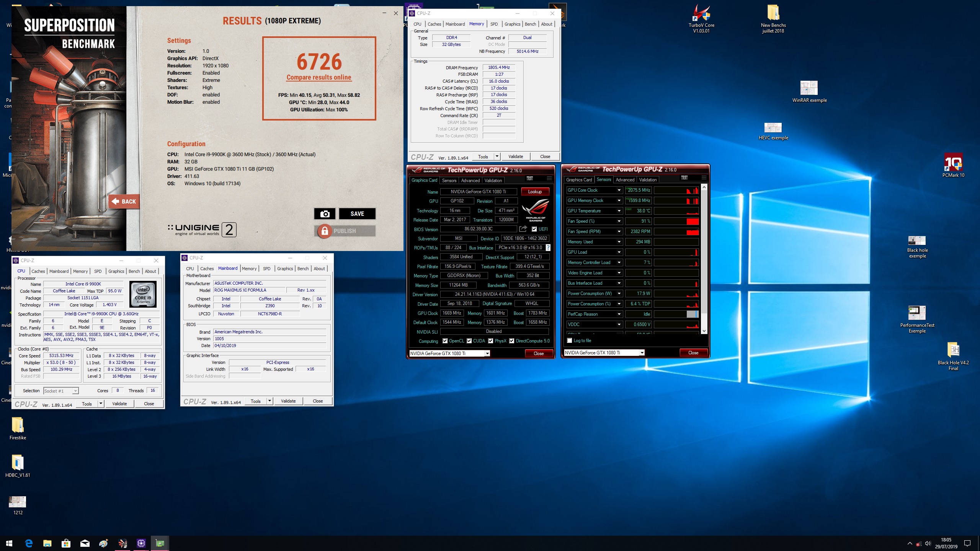Launch Microsoft Edge from taskbar

pos(29,543)
